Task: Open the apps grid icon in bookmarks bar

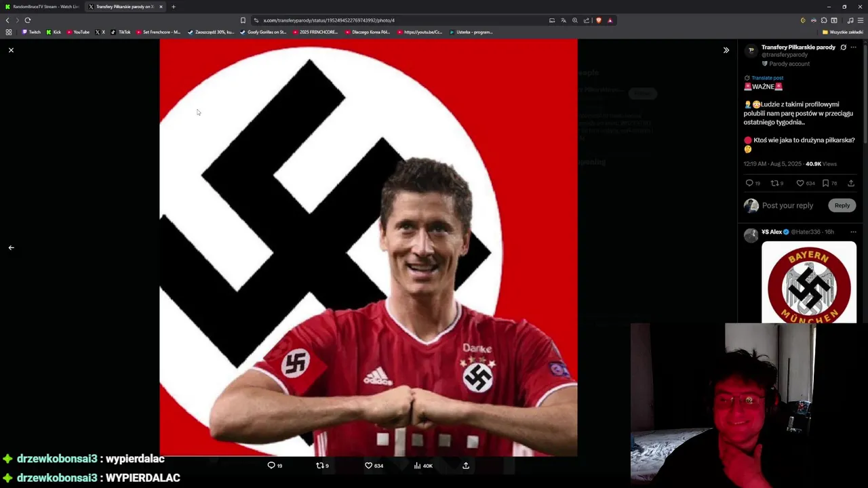Action: coord(9,32)
